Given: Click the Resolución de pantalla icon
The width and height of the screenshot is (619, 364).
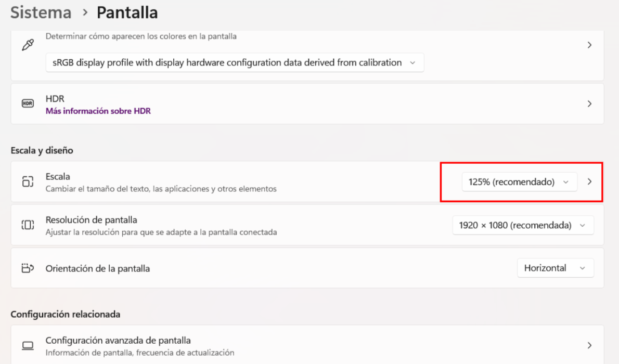Looking at the screenshot, I should (x=28, y=225).
